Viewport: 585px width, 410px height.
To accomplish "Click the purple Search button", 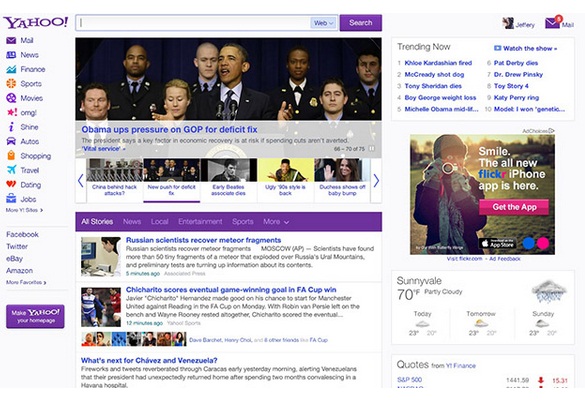I will click(361, 23).
